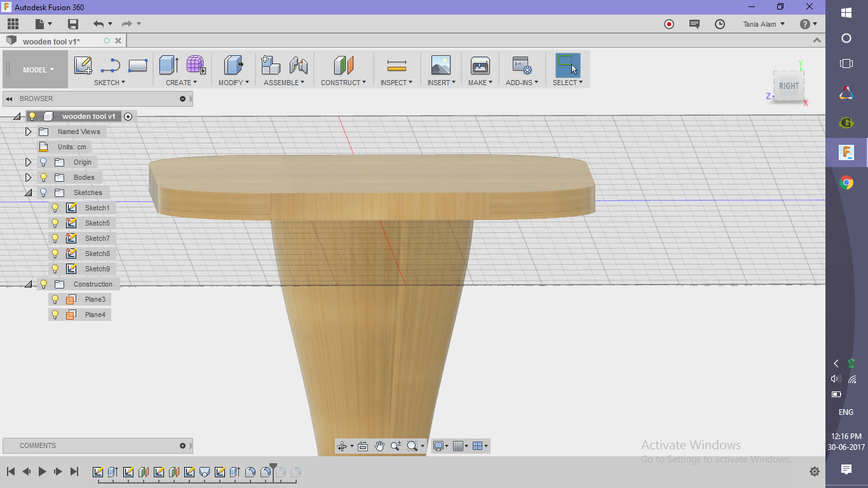Viewport: 868px width, 488px height.
Task: Click the Look At icon
Action: (363, 446)
